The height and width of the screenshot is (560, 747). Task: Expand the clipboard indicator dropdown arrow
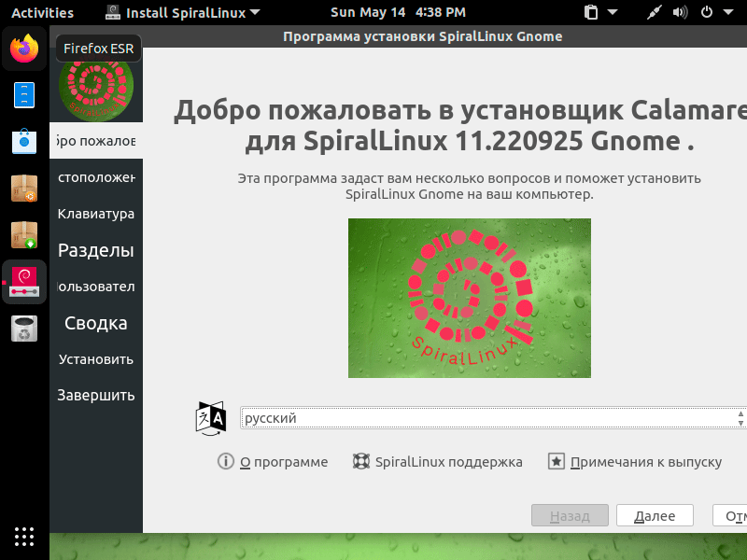click(x=613, y=12)
